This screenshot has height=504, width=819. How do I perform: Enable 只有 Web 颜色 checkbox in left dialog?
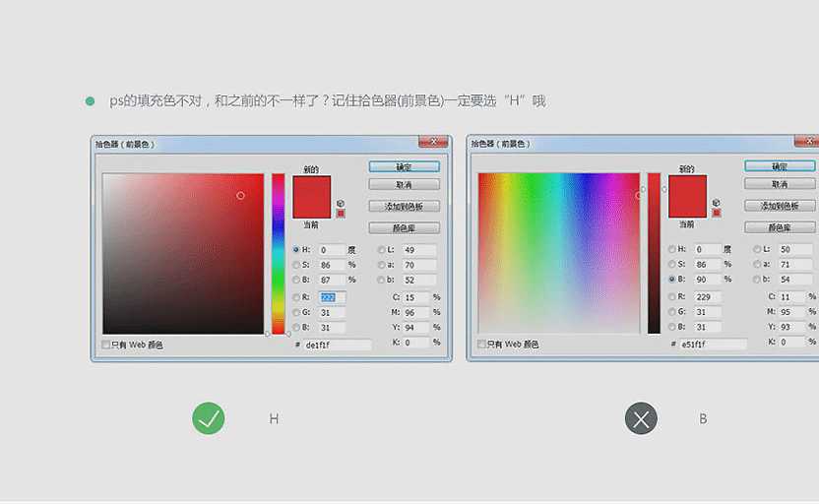point(106,345)
